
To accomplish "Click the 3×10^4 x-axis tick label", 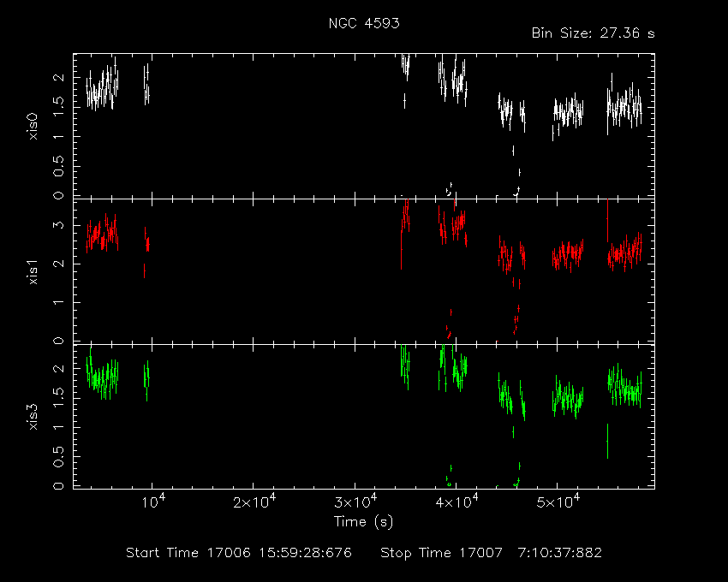I will pos(355,501).
